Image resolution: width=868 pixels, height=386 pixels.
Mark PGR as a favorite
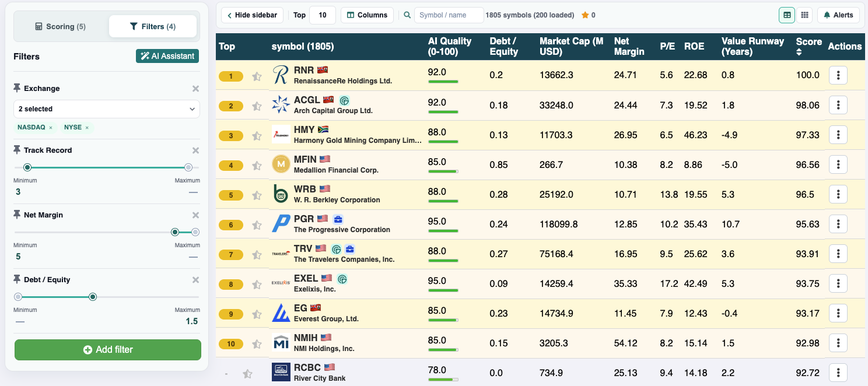pos(257,225)
